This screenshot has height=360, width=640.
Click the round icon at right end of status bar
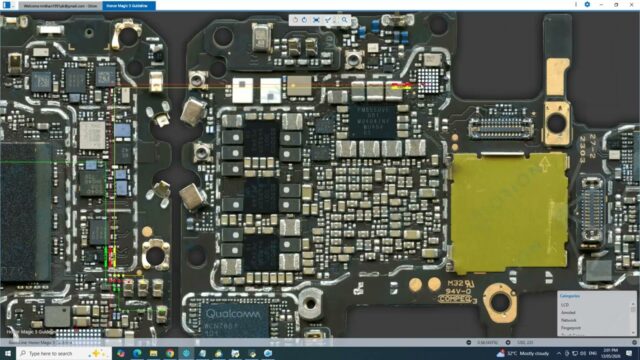coord(634,342)
